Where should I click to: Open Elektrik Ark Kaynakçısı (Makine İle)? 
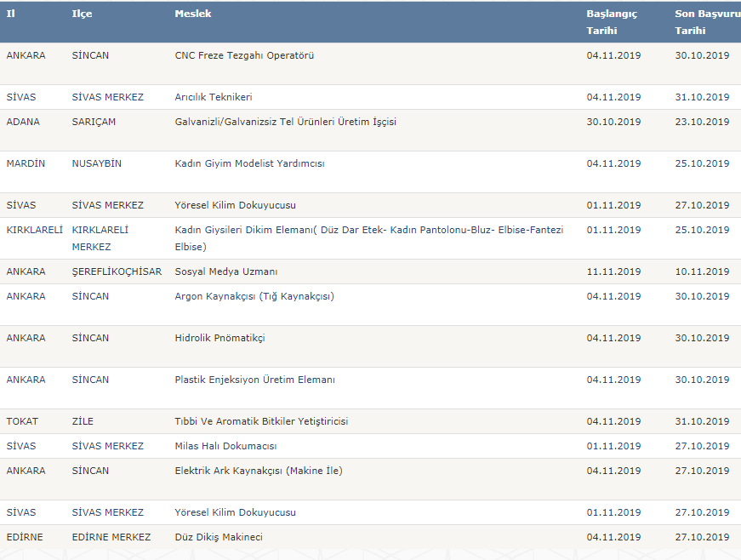tap(259, 471)
